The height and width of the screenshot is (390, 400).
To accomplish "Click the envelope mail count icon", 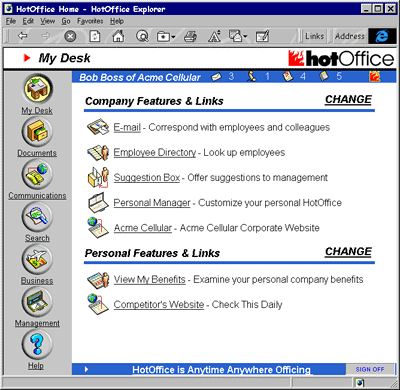I will 216,77.
